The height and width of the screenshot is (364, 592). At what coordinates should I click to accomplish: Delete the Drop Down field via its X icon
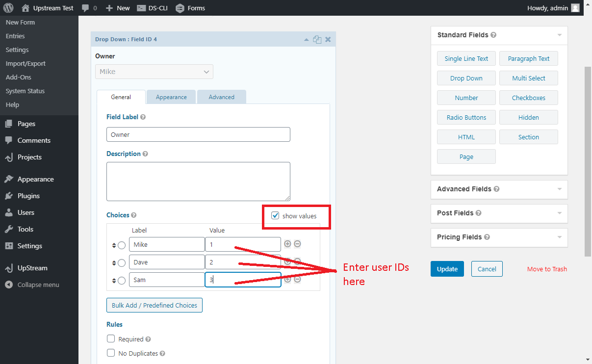pos(328,39)
